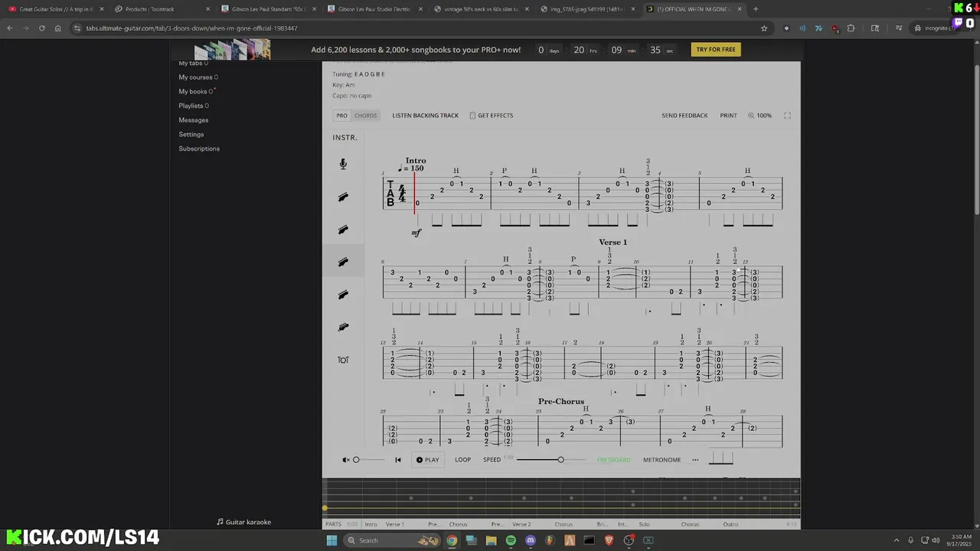Start playback with PLAY button
980x551 pixels.
(x=428, y=460)
